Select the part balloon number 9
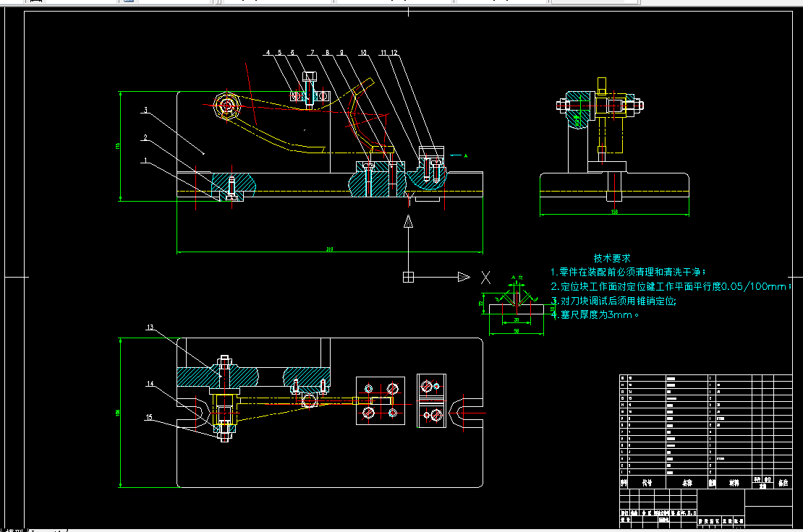803x532 pixels. (341, 53)
